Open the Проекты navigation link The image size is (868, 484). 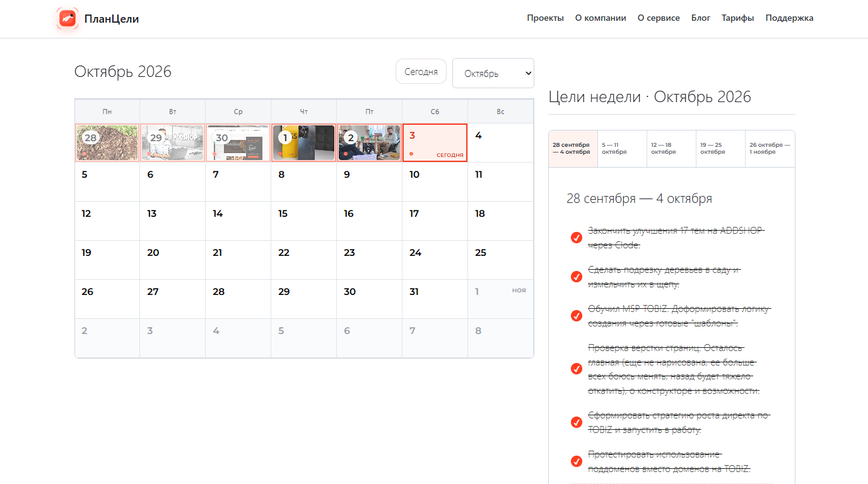click(x=546, y=18)
